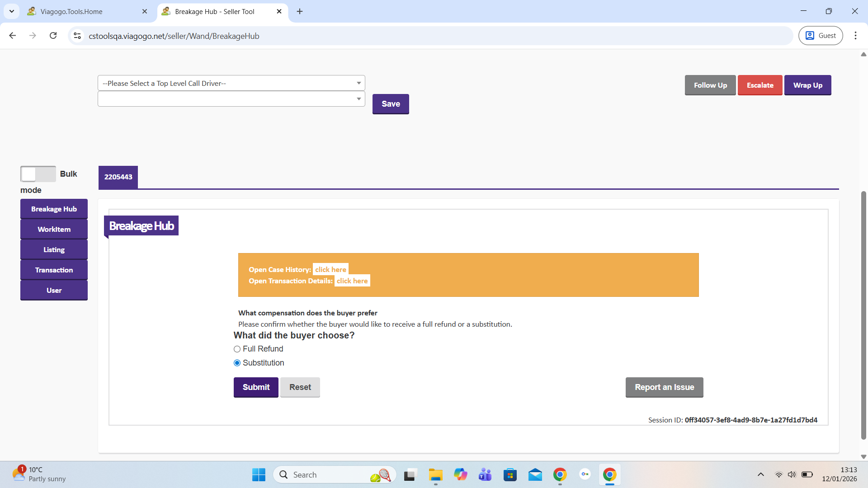868x488 pixels.
Task: Launch Microsoft Teams from the taskbar
Action: point(485,475)
